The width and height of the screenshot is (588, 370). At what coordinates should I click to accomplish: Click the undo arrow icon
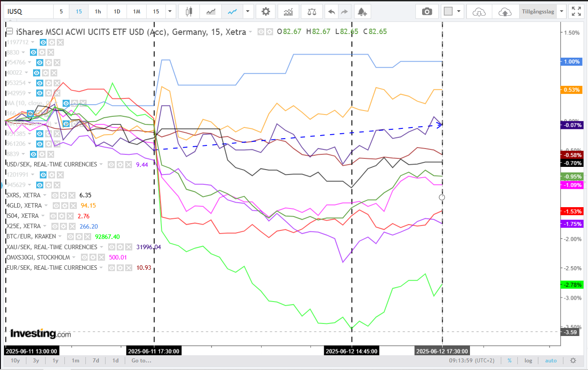point(331,12)
